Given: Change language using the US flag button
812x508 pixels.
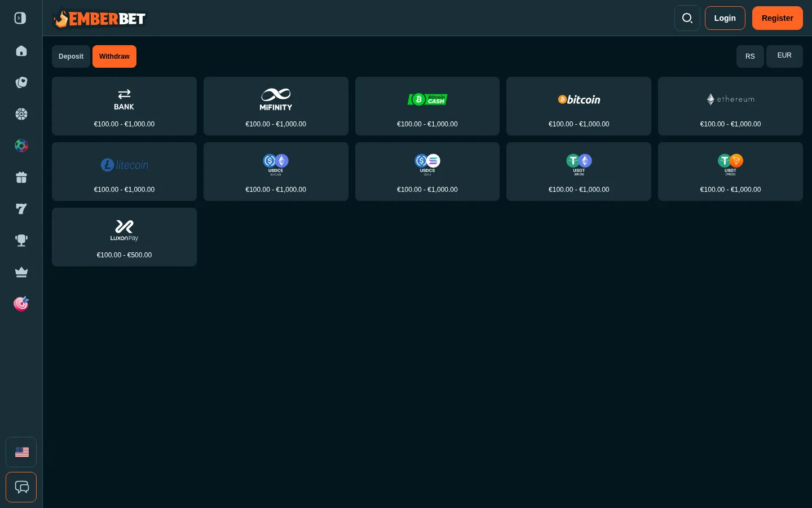Looking at the screenshot, I should (x=21, y=452).
